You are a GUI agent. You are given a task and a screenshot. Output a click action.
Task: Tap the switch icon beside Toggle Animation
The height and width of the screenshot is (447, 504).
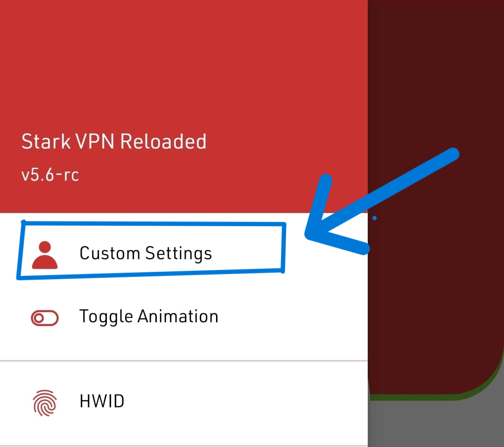click(45, 318)
